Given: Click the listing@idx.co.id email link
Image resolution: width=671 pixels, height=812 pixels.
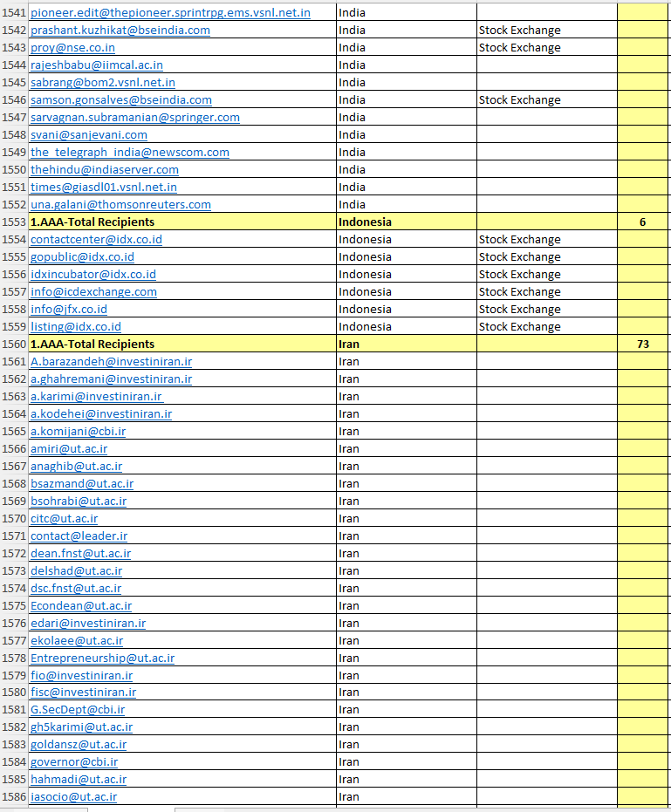Looking at the screenshot, I should 76,327.
